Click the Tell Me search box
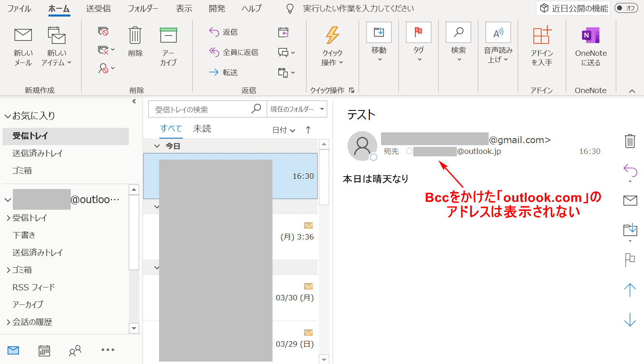The width and height of the screenshot is (644, 364). click(358, 9)
